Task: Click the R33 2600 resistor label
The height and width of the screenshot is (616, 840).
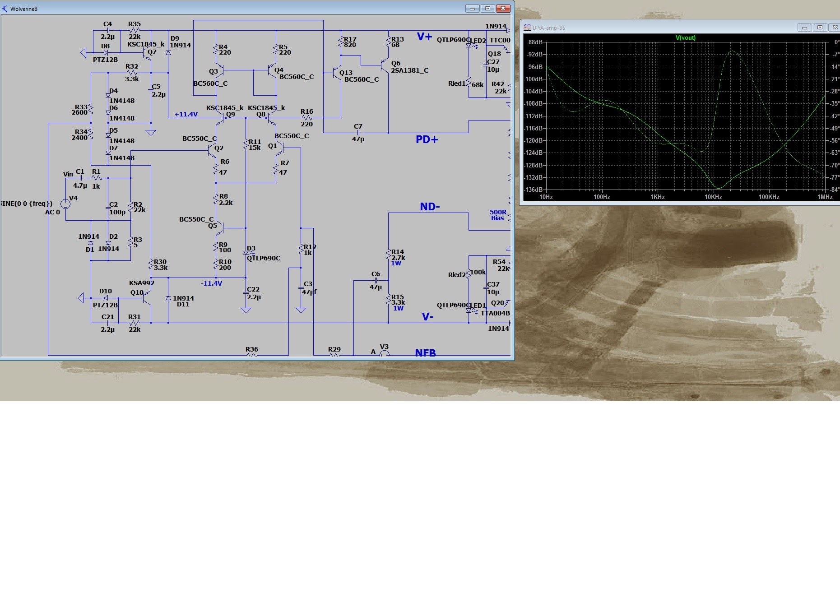Action: (x=81, y=110)
